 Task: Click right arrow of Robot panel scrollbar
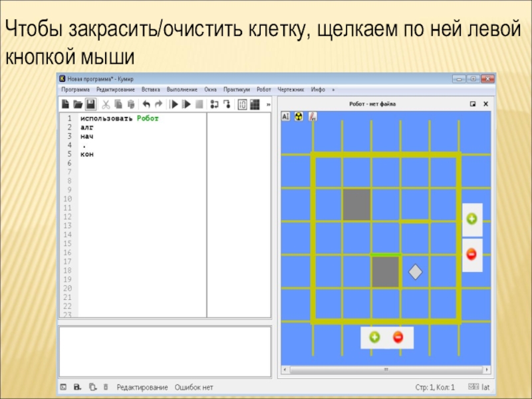pos(487,370)
